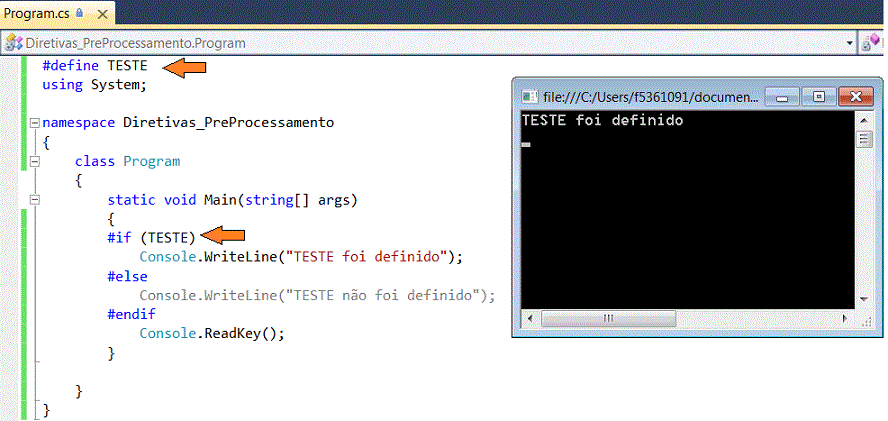
Task: Click the console horizontal scrollbar thumb
Action: pos(608,318)
